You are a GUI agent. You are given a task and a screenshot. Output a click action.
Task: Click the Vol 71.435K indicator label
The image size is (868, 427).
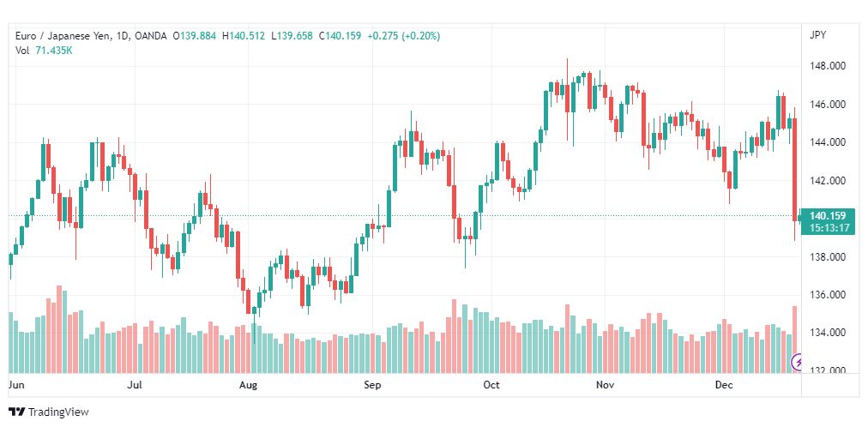pos(45,51)
